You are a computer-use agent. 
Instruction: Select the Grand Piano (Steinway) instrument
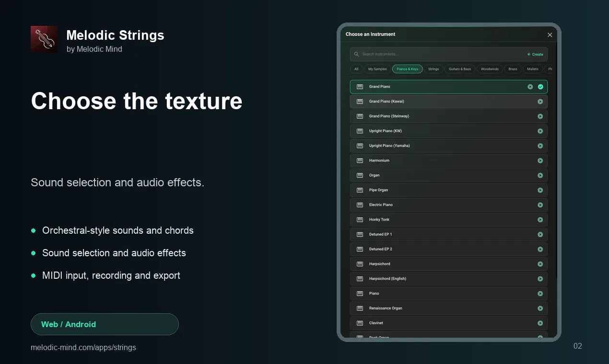click(449, 116)
